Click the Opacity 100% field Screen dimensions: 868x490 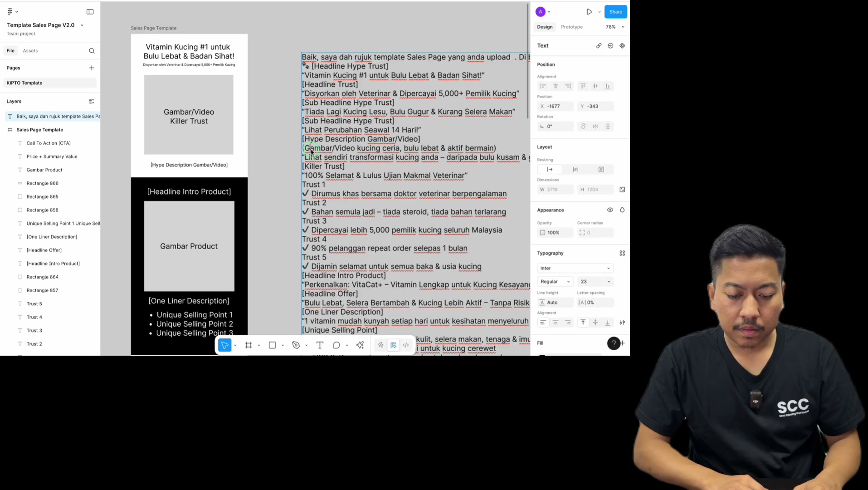(x=555, y=233)
